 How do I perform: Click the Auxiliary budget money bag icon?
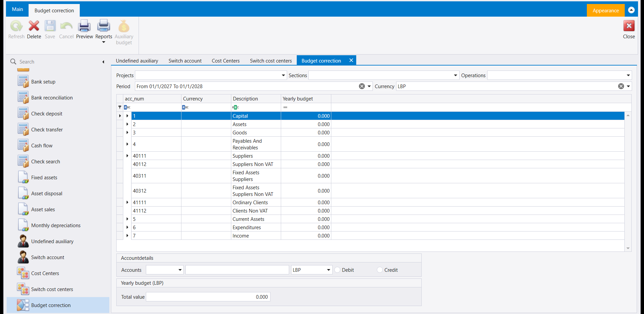(x=124, y=26)
